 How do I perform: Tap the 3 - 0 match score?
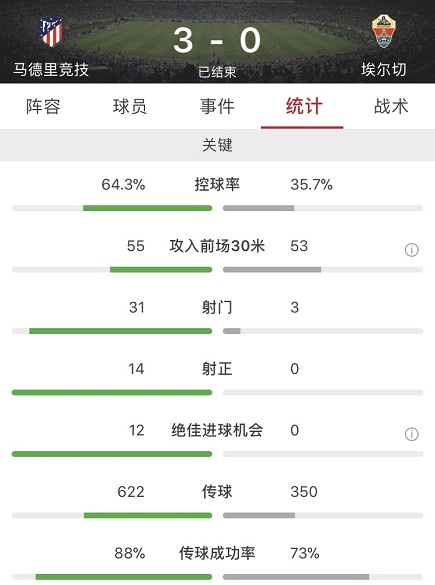click(x=217, y=40)
